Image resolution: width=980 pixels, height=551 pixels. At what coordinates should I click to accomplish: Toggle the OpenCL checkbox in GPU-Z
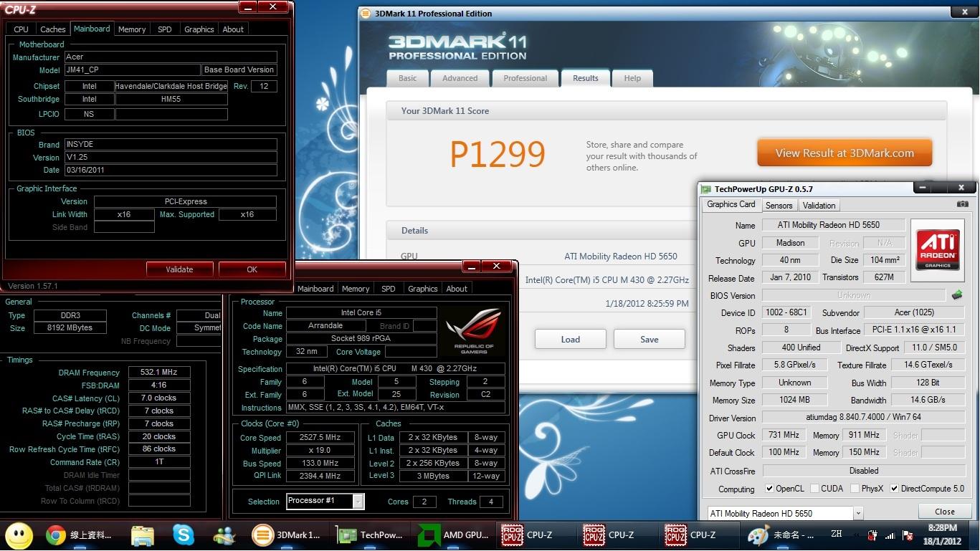pyautogui.click(x=769, y=489)
